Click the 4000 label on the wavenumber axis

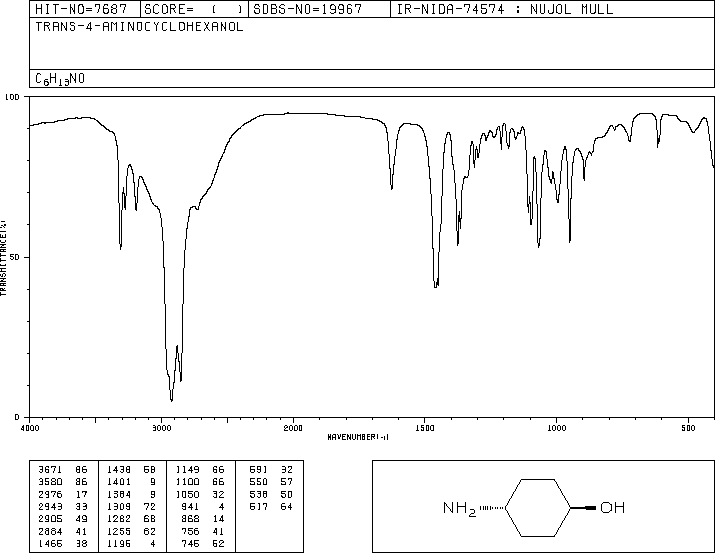30,428
